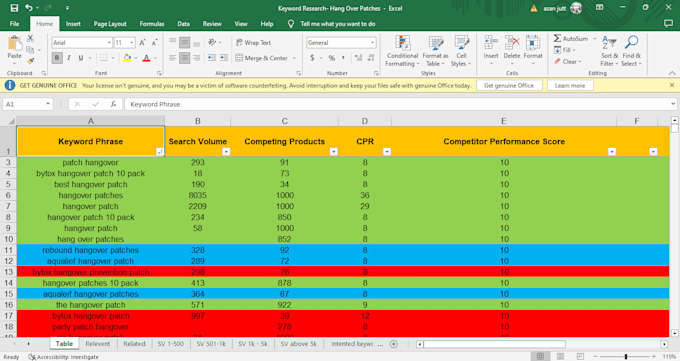
Task: Open Competitor Performance Score filter dropdown
Action: [612, 151]
